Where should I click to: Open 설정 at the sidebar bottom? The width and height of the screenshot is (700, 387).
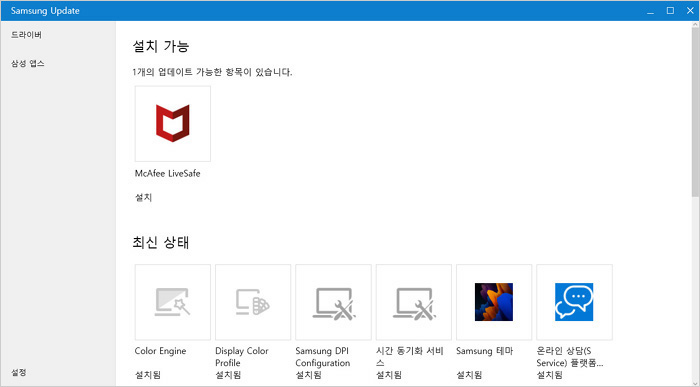(x=19, y=372)
